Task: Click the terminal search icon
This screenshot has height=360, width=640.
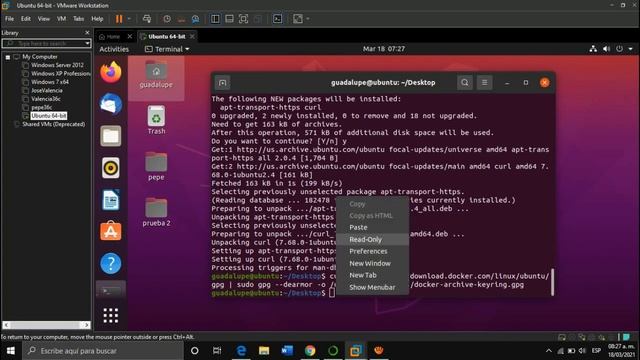Action: coord(464,82)
